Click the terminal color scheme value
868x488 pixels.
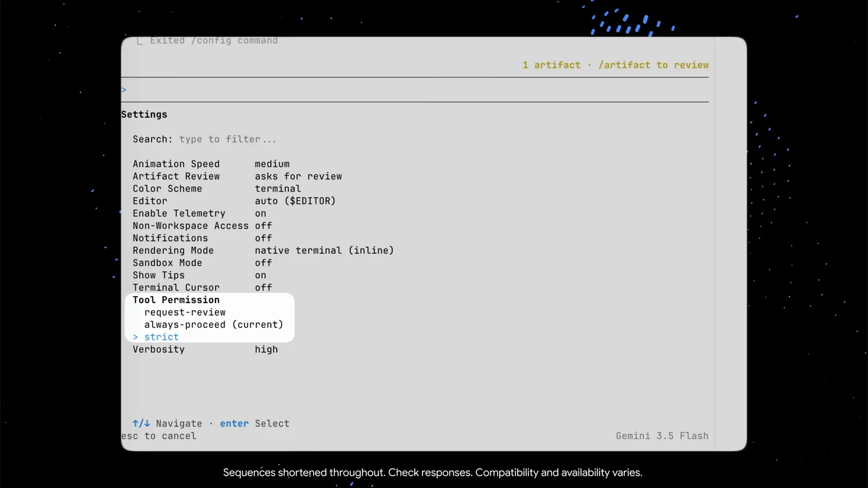point(278,189)
